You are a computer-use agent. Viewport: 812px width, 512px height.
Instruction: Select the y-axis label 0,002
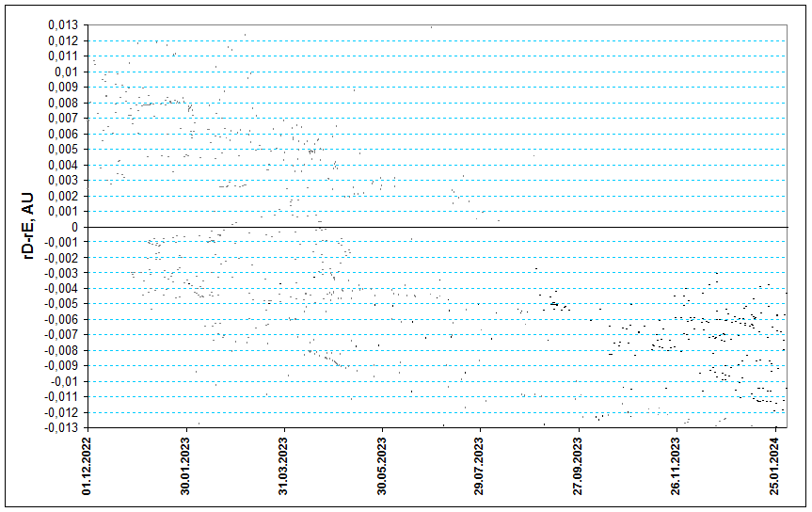pos(63,196)
